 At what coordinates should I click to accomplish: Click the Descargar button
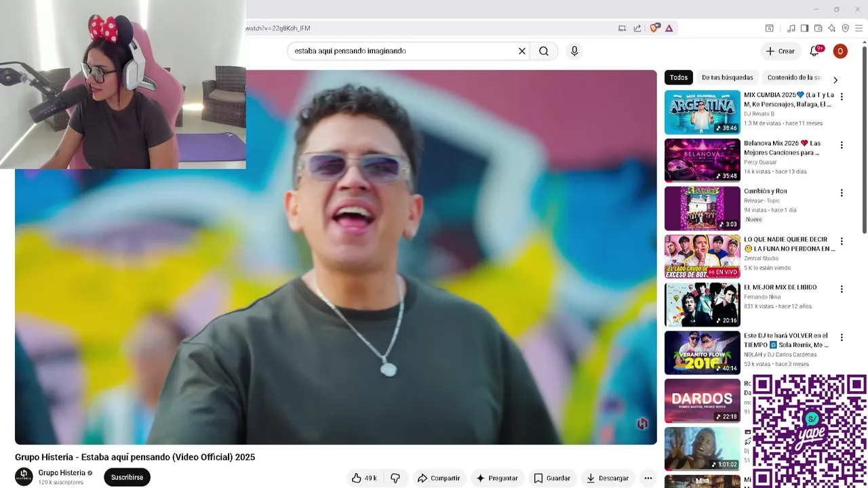[x=608, y=478]
